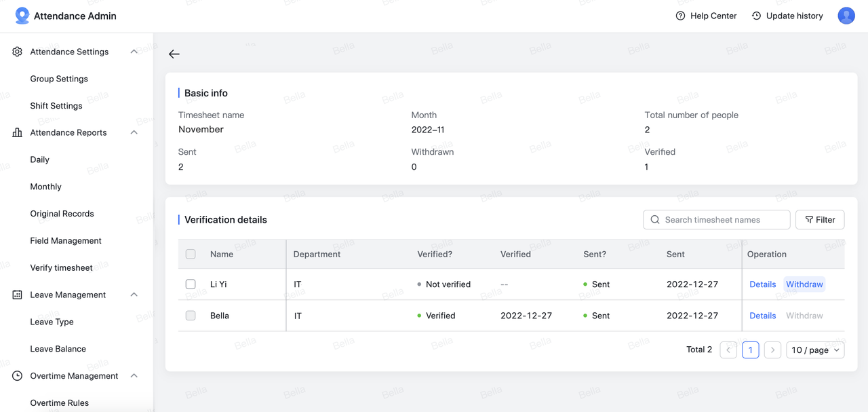Check the box for Li Yi
The width and height of the screenshot is (868, 412).
(191, 284)
